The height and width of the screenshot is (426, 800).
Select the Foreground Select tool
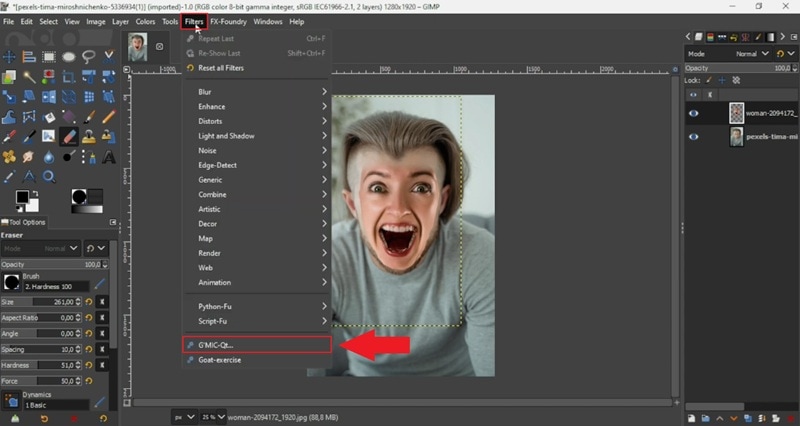click(x=9, y=77)
